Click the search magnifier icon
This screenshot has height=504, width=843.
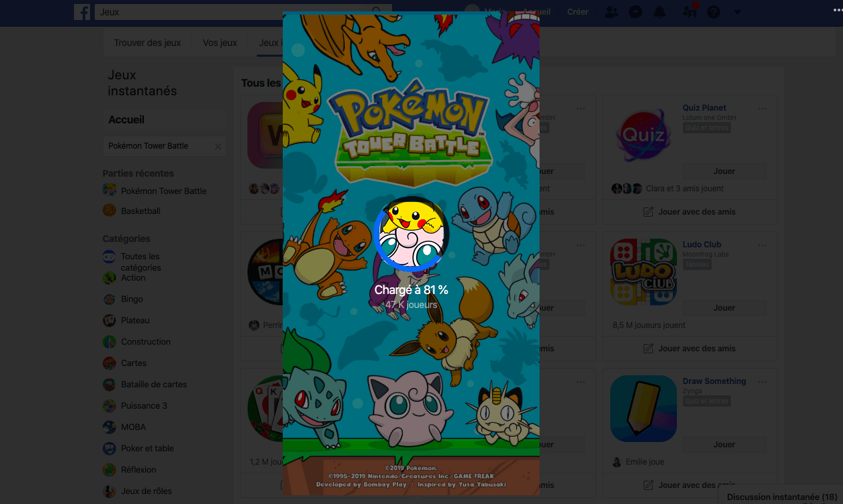377,11
